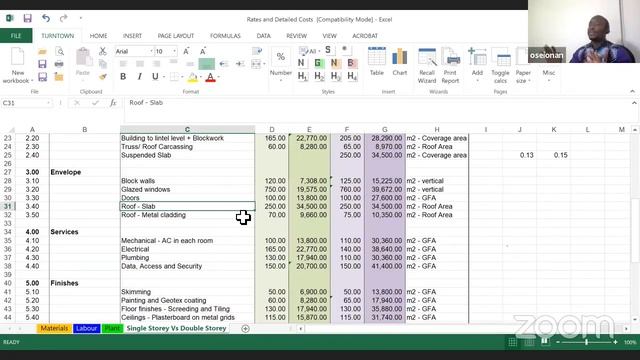The width and height of the screenshot is (640, 360).
Task: Click the Redo arrow in the title bar
Action: point(63,18)
